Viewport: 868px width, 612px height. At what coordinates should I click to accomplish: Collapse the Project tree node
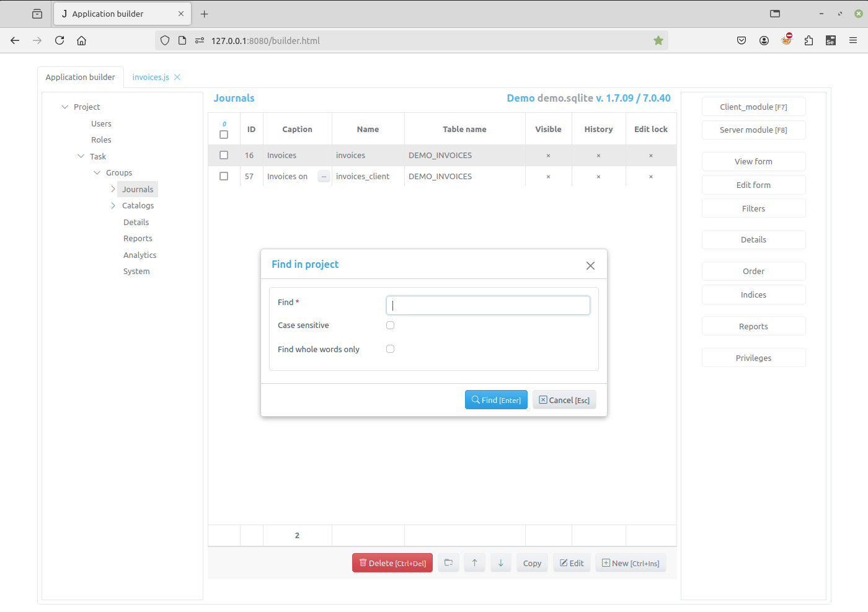[64, 107]
